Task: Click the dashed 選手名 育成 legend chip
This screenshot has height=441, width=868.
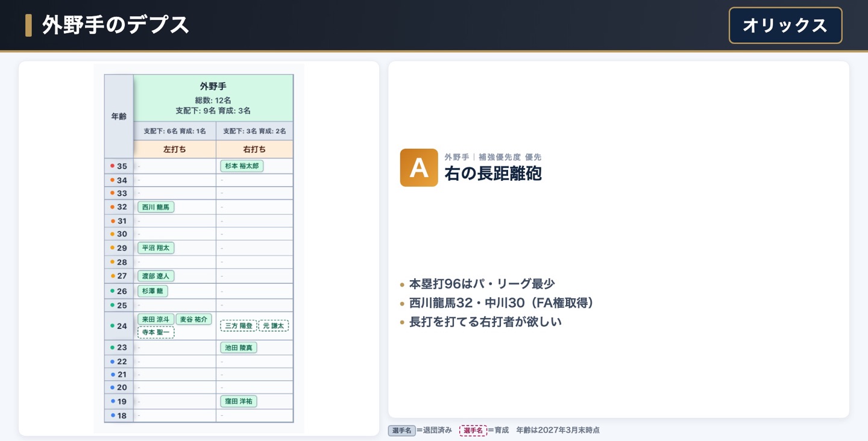Action: click(473, 430)
